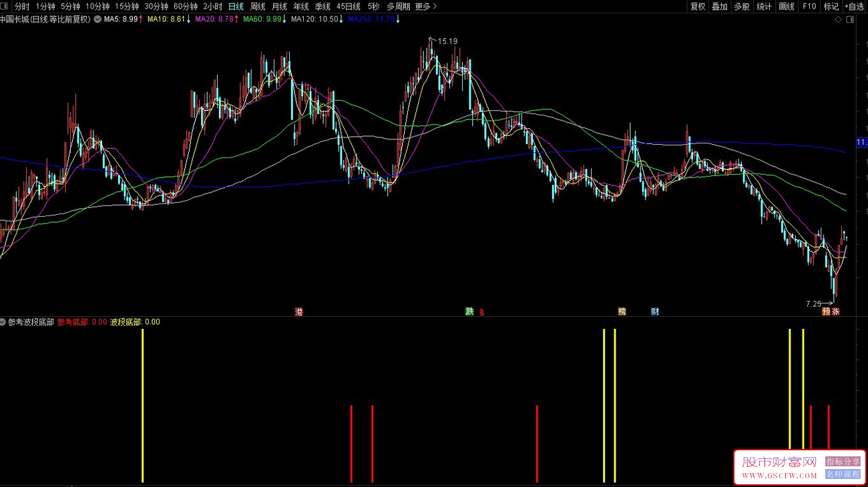Image resolution: width=868 pixels, height=487 pixels.
Task: Click the 叠加 overlay button
Action: pyautogui.click(x=720, y=7)
